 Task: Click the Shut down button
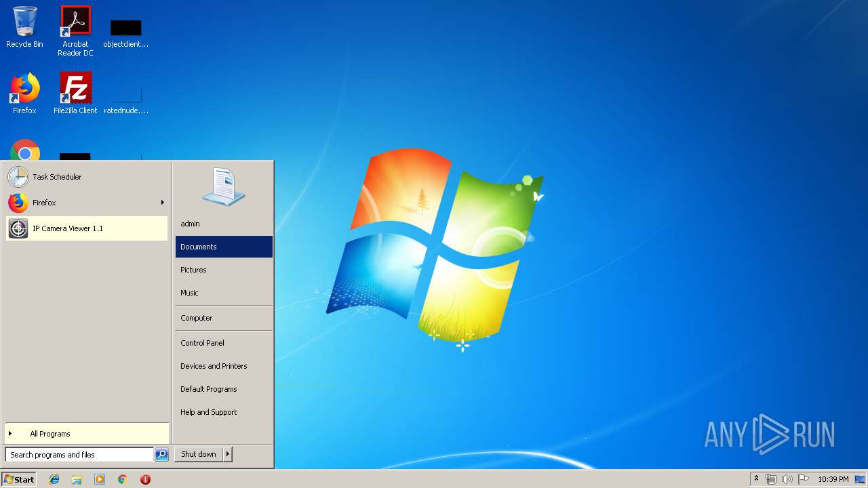[199, 454]
